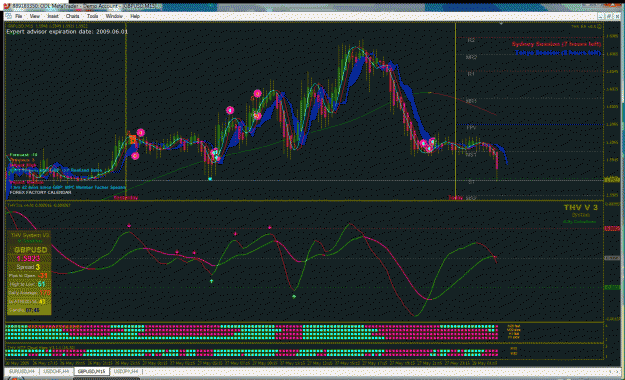The image size is (625, 380).
Task: Restore down the chart window
Action: coord(609,16)
